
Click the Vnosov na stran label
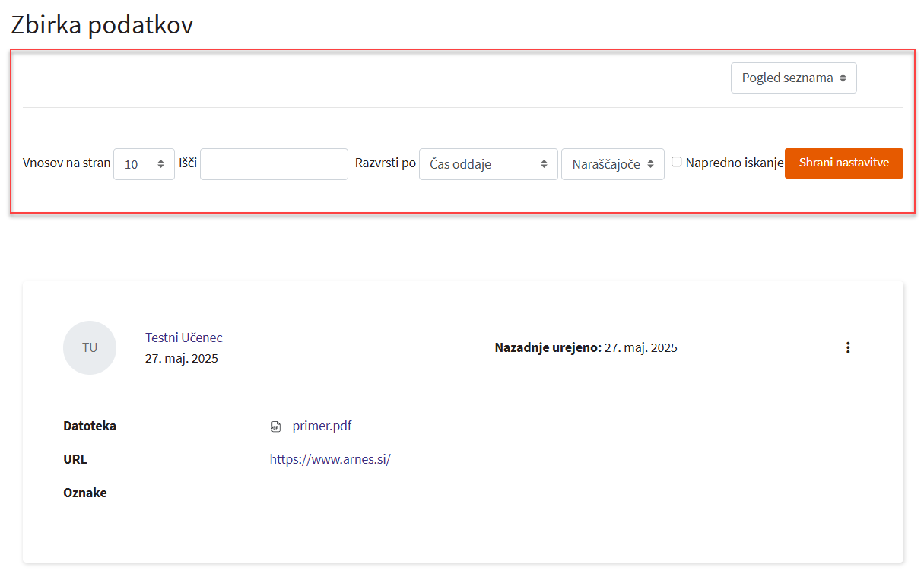click(67, 163)
